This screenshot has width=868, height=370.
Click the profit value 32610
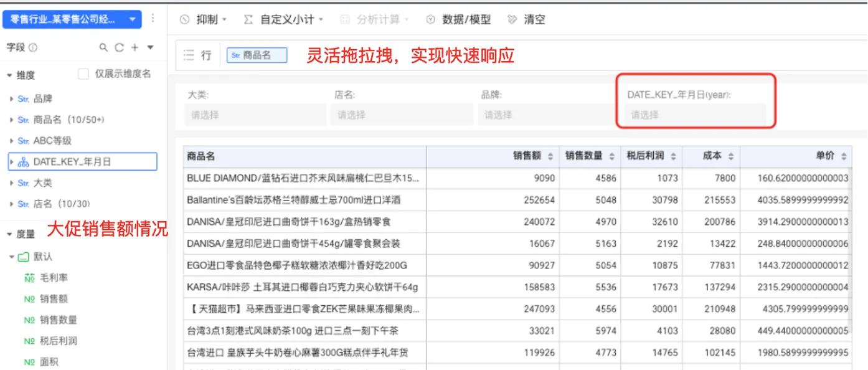[x=665, y=222]
